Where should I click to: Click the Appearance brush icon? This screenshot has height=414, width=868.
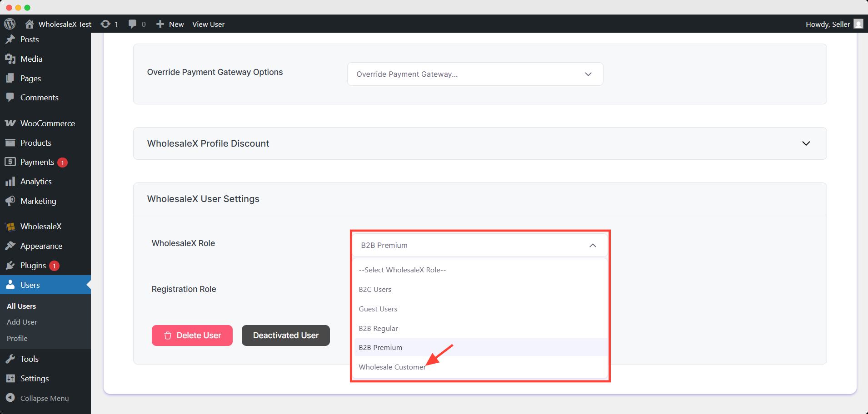[x=10, y=246]
